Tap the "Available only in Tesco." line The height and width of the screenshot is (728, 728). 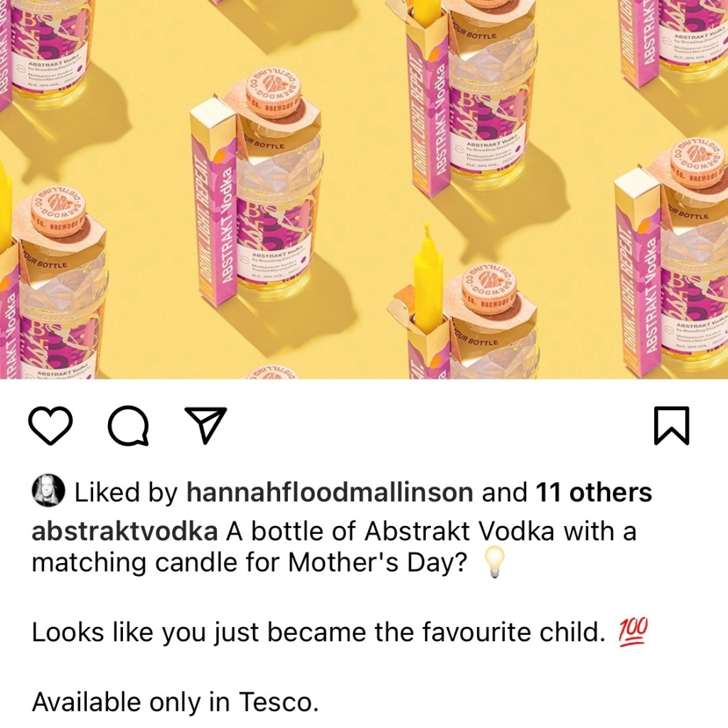point(175,702)
